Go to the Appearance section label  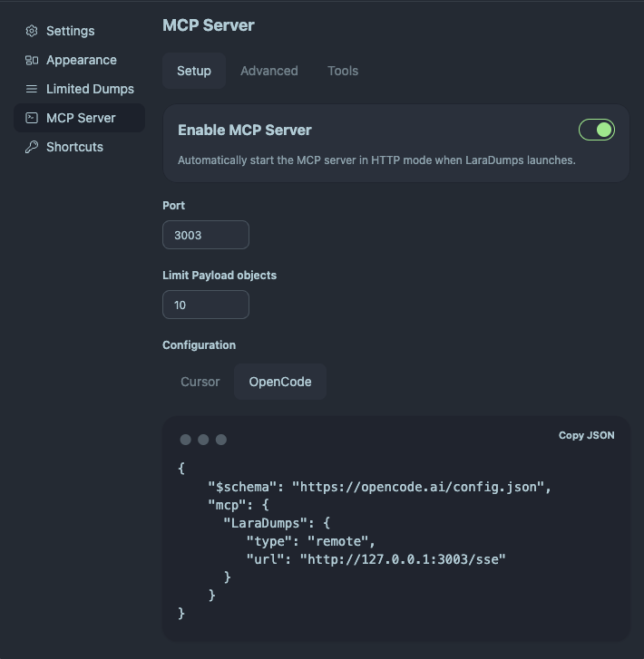pos(82,60)
